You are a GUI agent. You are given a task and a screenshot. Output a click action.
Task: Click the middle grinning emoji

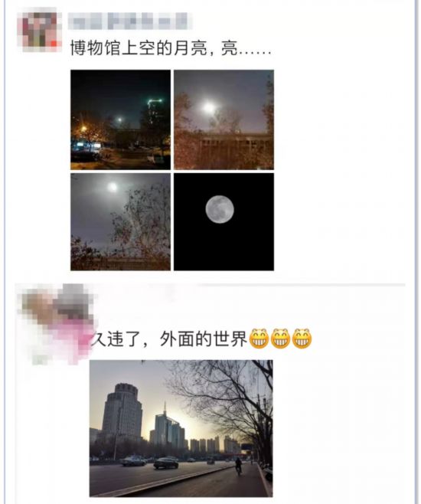280,339
